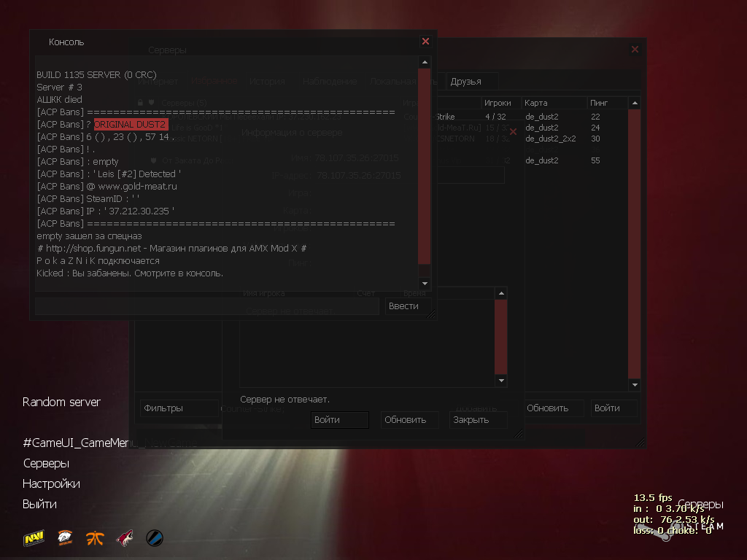Click the console command input field
This screenshot has height=560, width=747.
[x=207, y=306]
